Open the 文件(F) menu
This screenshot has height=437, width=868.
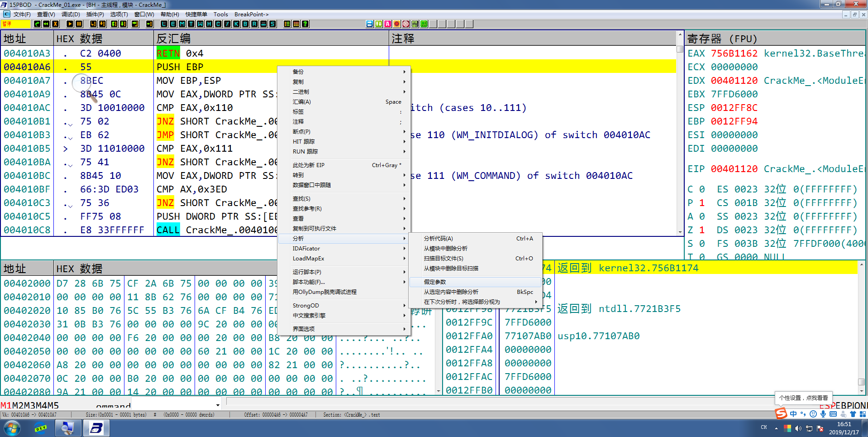[x=22, y=14]
